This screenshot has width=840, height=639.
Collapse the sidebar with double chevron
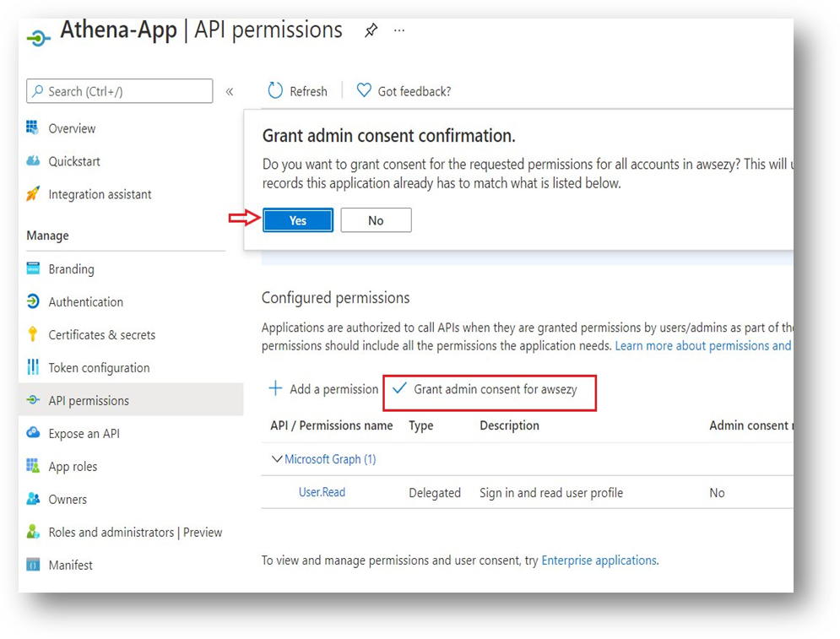pos(230,92)
